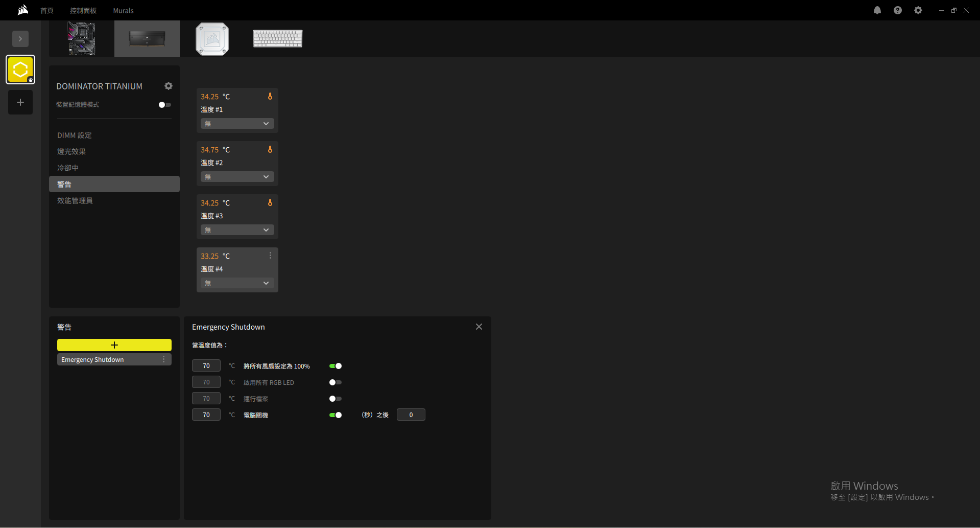Open the Temperature #3 alert dropdown
The width and height of the screenshot is (980, 528).
[237, 230]
